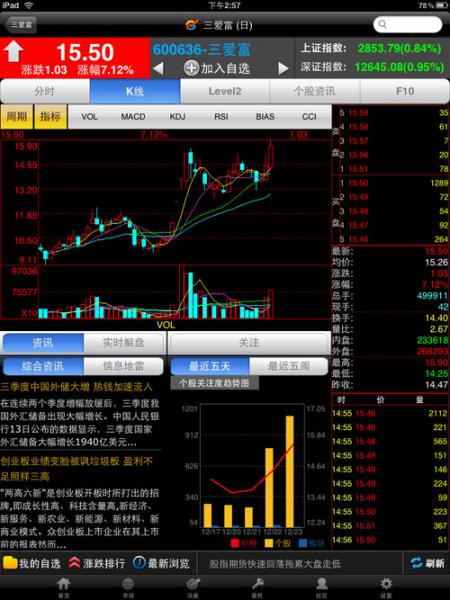The height and width of the screenshot is (600, 450).
Task: Open headline 创业板业绩变脸被讽垃圾板
Action: [77, 469]
